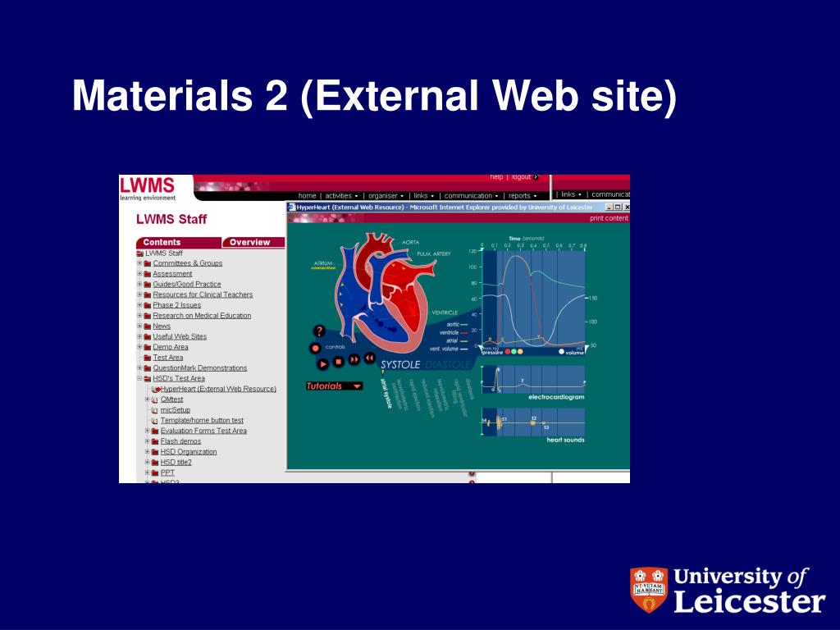Image resolution: width=840 pixels, height=630 pixels.
Task: Click the Template/home button test book icon
Action: [x=155, y=421]
